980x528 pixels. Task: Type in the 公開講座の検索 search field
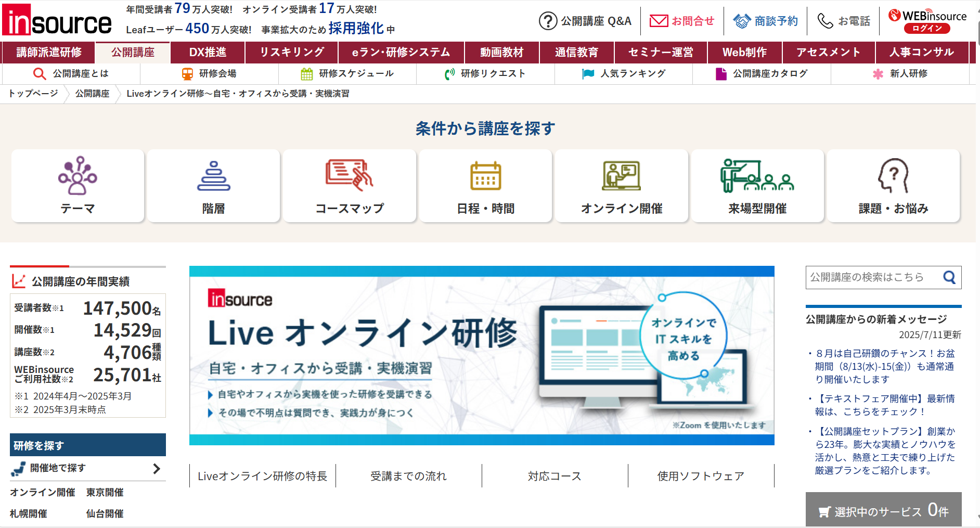(874, 277)
